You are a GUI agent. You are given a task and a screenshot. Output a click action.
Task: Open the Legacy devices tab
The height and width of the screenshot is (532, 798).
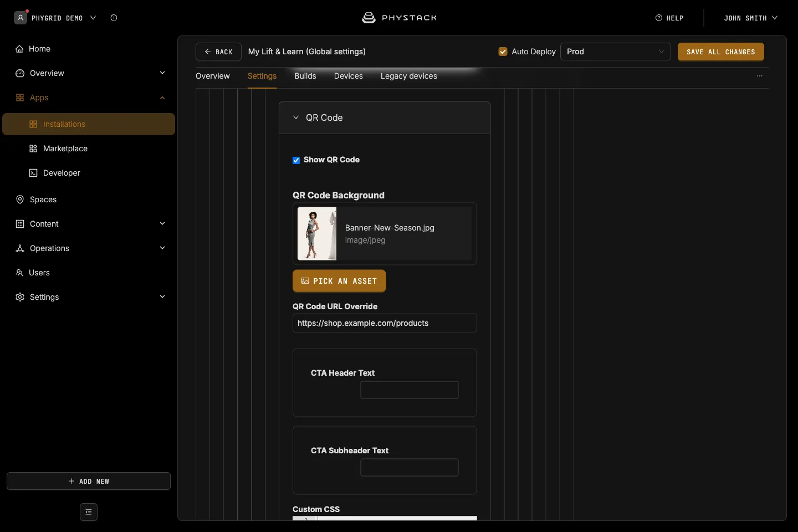(409, 76)
